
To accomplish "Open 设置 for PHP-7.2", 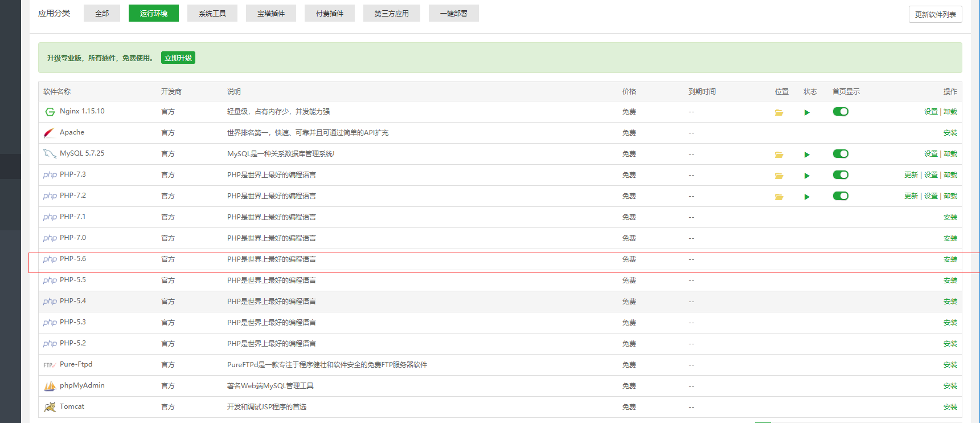I will tap(931, 196).
